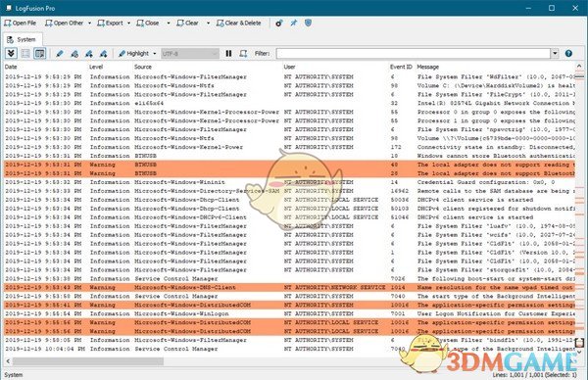Sort by the Message column header
Image resolution: width=588 pixels, height=380 pixels.
(428, 67)
